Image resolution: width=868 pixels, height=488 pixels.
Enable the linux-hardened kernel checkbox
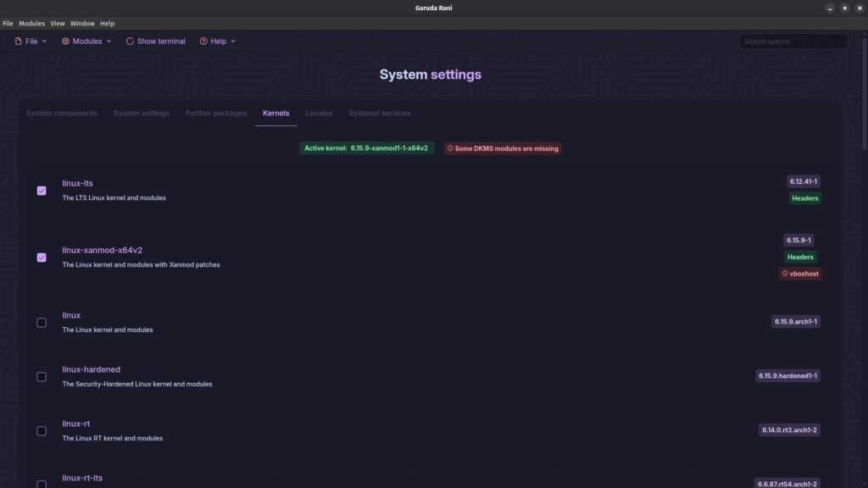42,377
